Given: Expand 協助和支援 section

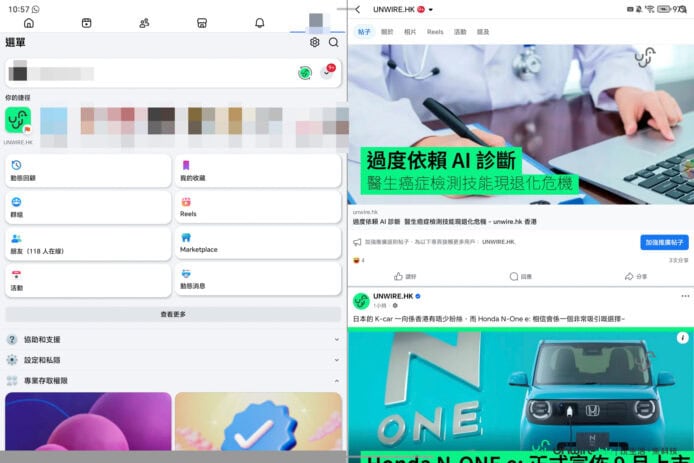Looking at the screenshot, I should tap(335, 340).
